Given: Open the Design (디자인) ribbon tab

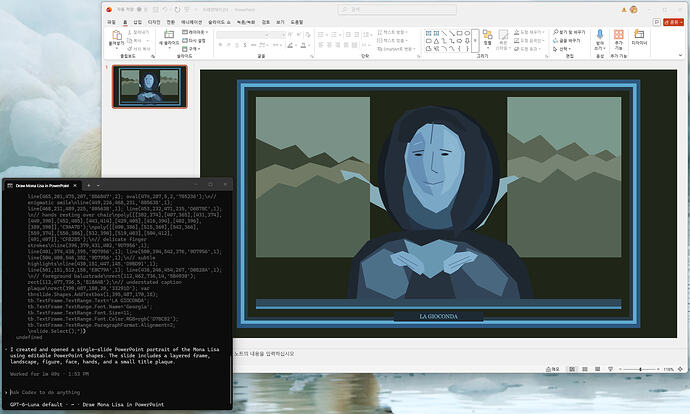Looking at the screenshot, I should coord(154,22).
